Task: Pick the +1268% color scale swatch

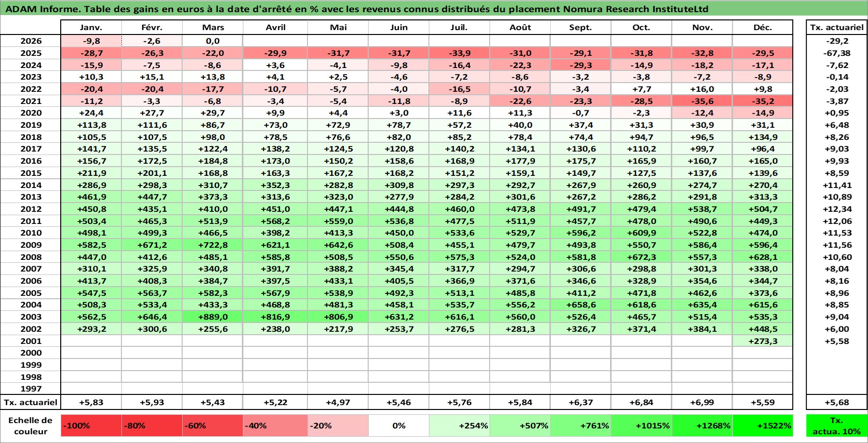Action: click(702, 426)
